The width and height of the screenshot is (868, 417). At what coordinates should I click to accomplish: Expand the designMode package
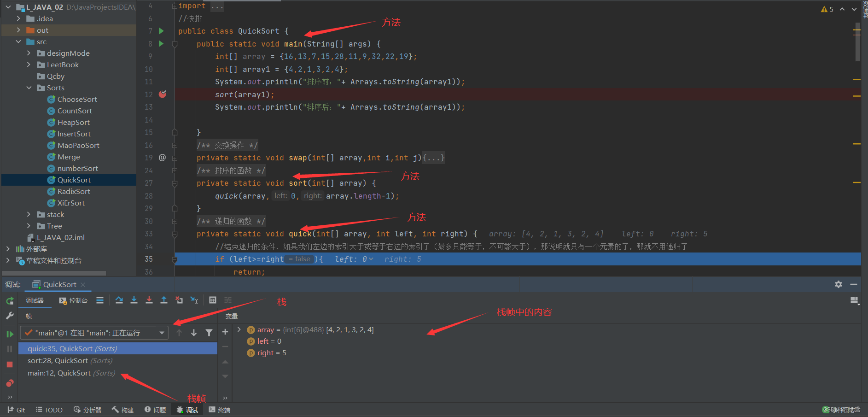click(x=29, y=53)
